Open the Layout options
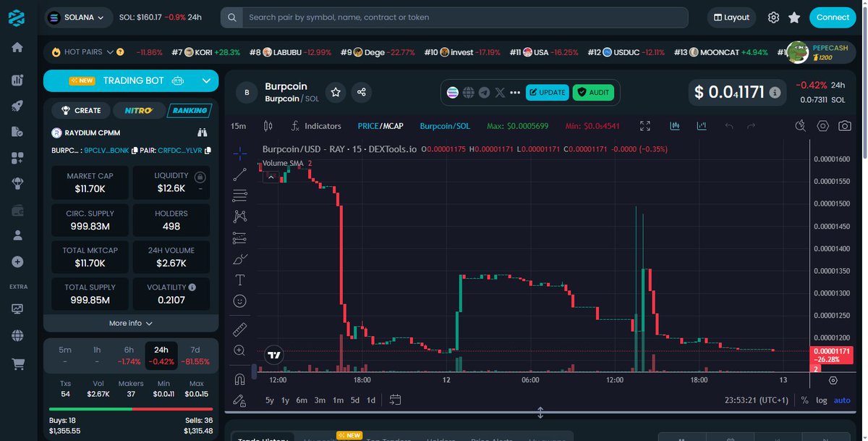The width and height of the screenshot is (868, 441). [731, 17]
